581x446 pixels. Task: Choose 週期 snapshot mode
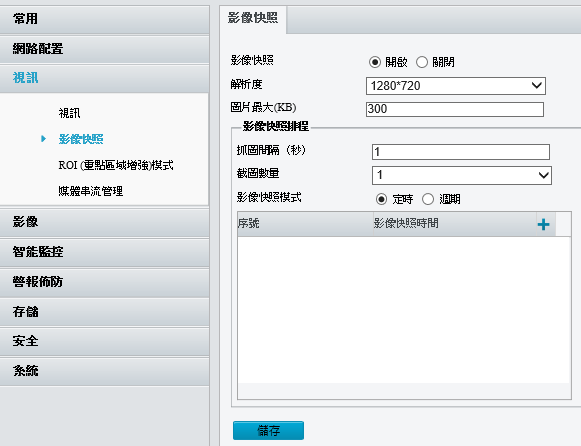[x=428, y=199]
